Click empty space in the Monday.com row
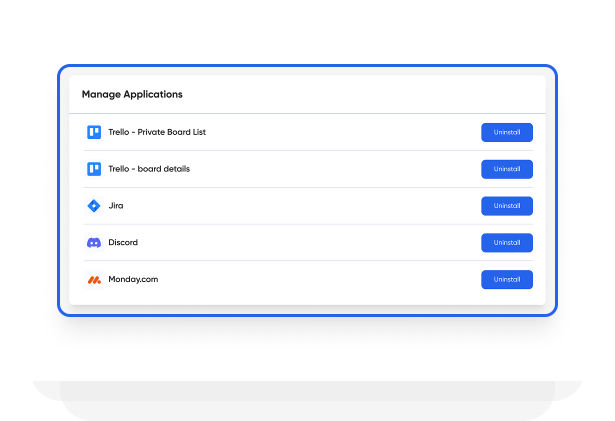The width and height of the screenshot is (615, 421). click(300, 280)
